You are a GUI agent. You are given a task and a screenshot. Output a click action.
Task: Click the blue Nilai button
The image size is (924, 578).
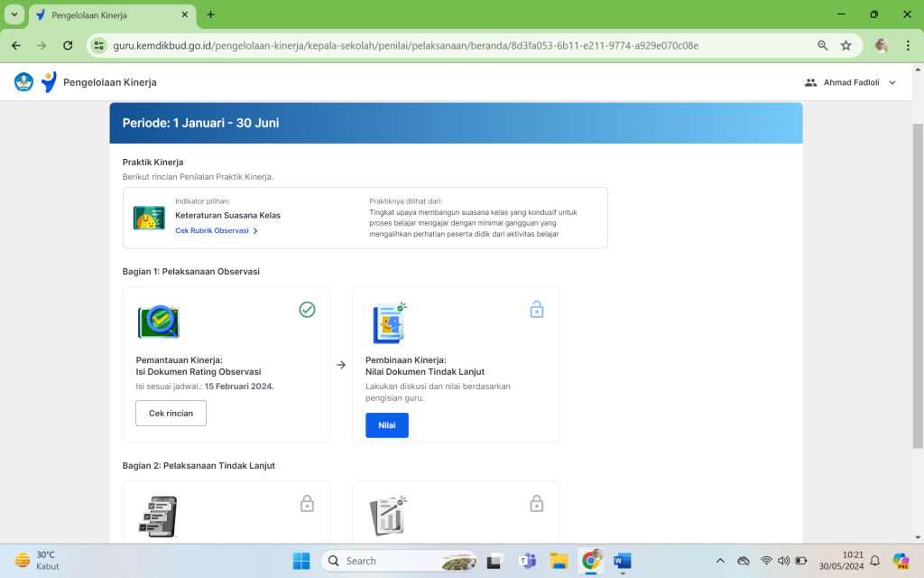tap(386, 425)
